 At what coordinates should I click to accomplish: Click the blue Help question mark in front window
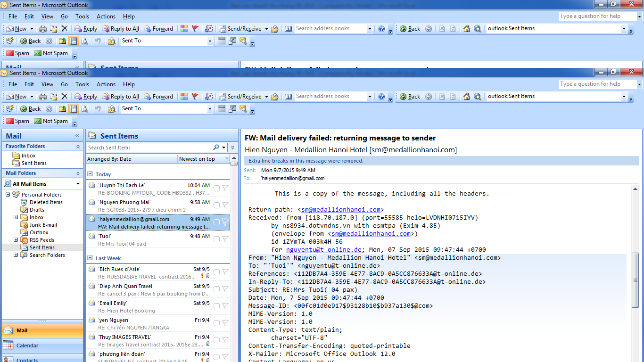pos(381,96)
